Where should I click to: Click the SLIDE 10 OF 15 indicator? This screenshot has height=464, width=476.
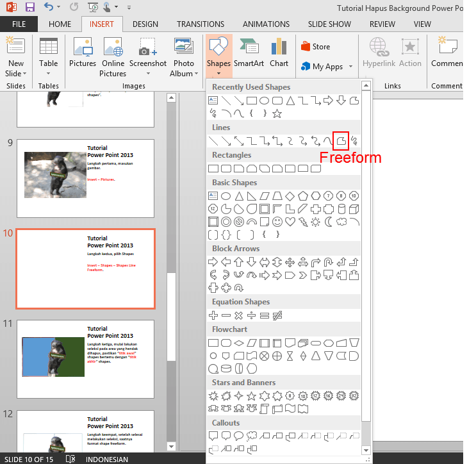tap(29, 459)
